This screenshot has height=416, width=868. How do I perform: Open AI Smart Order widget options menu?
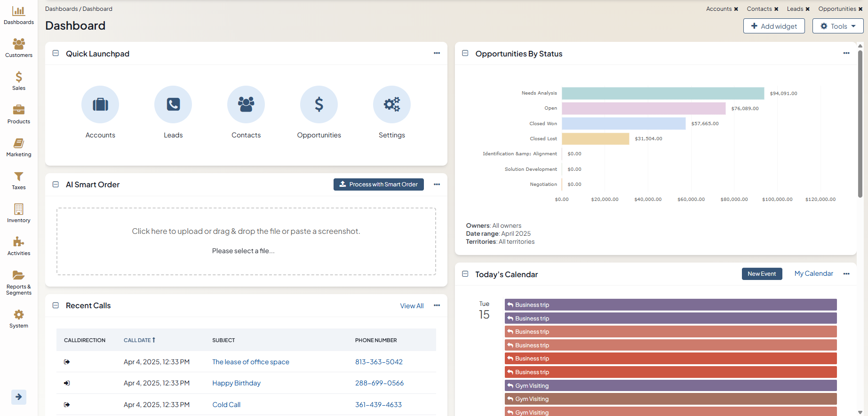click(437, 184)
